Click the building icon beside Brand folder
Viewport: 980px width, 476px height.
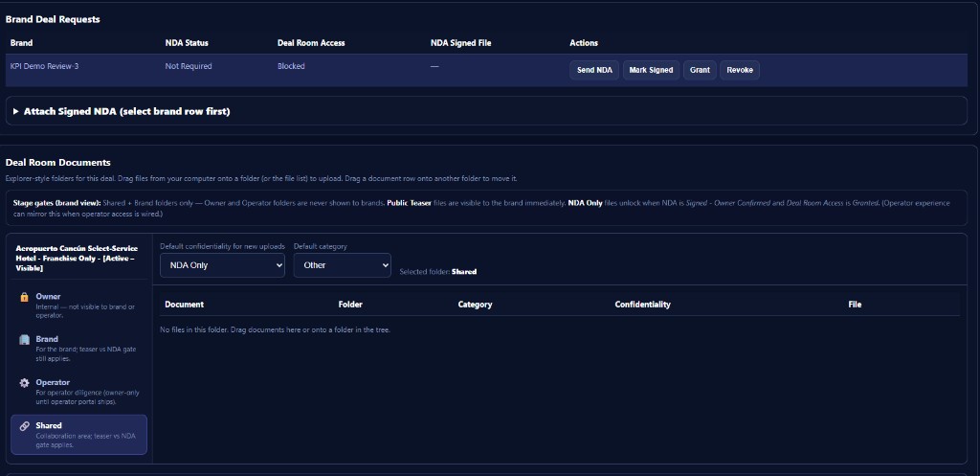tap(24, 340)
